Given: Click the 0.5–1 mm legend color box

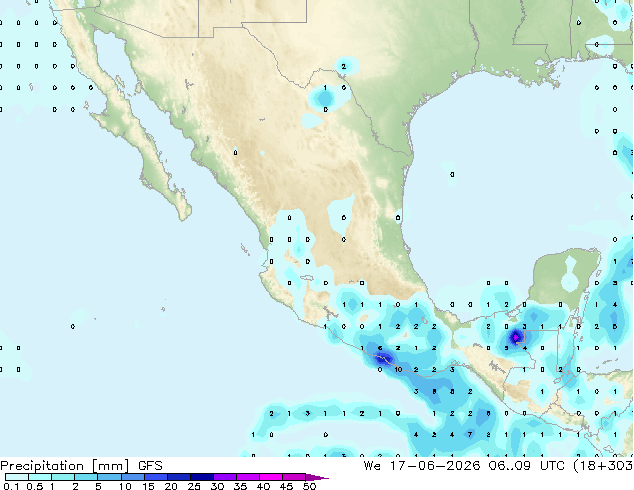Looking at the screenshot, I should point(40,477).
